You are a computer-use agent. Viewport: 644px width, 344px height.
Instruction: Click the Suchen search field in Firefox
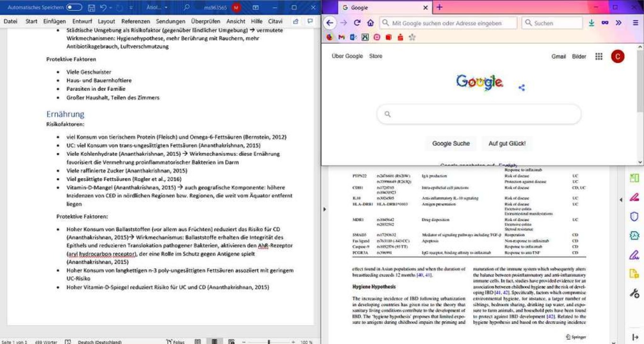[551, 23]
